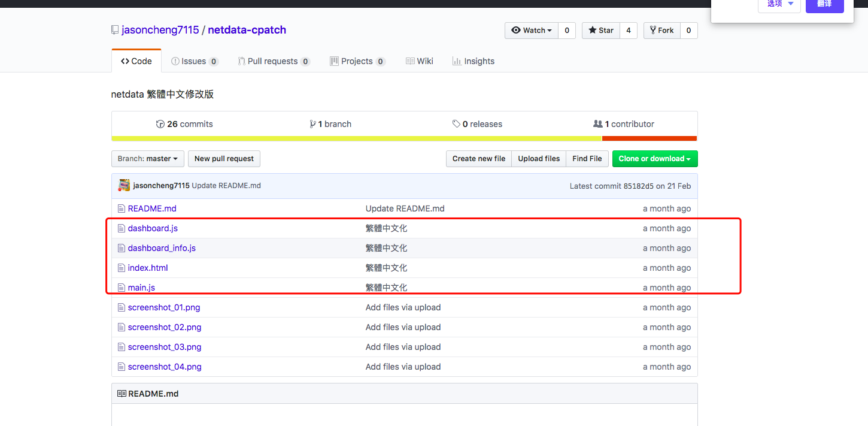Screen dimensions: 868x426
Task: Click the translate popup options dropdown
Action: tap(779, 4)
